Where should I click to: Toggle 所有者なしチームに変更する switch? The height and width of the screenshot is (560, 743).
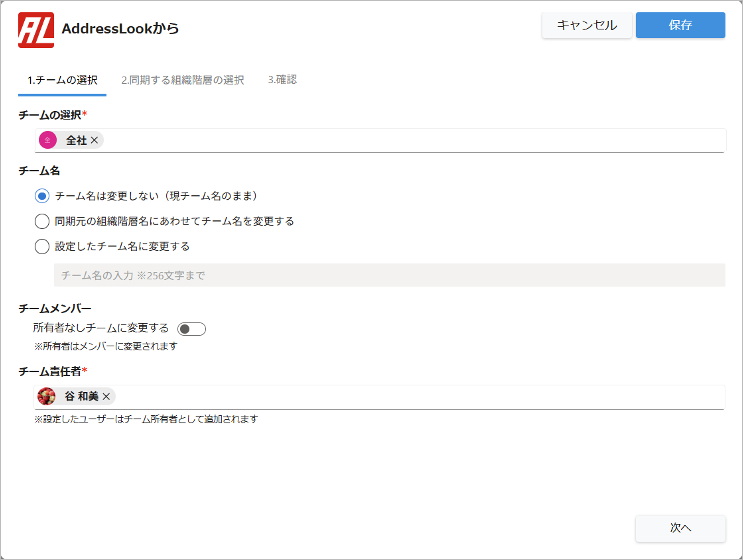point(192,329)
